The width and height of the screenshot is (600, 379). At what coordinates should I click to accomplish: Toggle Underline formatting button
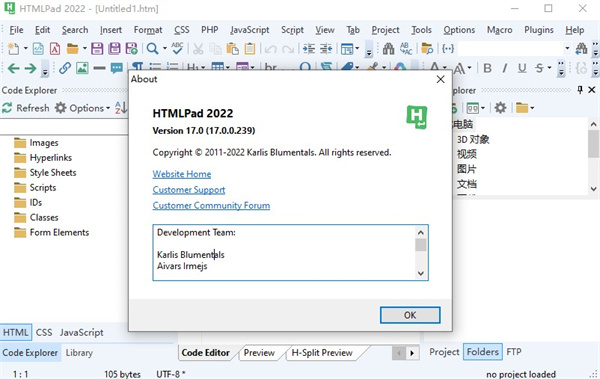(522, 68)
